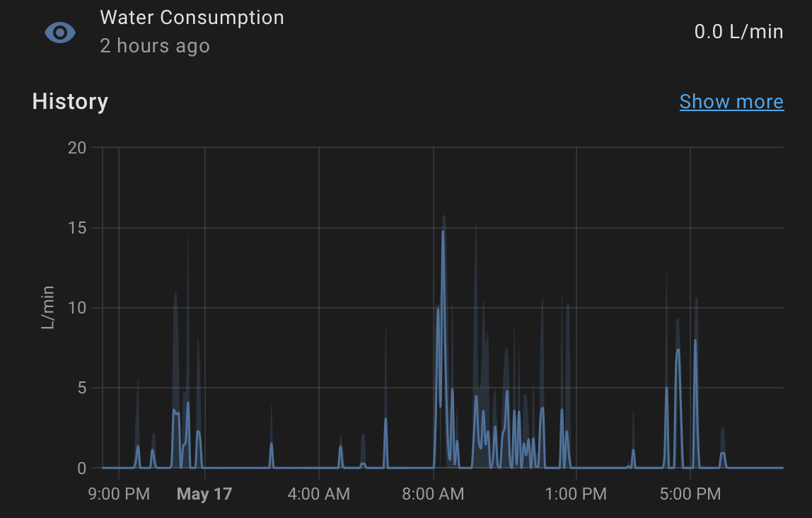812x518 pixels.
Task: Click the History section heading
Action: (x=70, y=102)
